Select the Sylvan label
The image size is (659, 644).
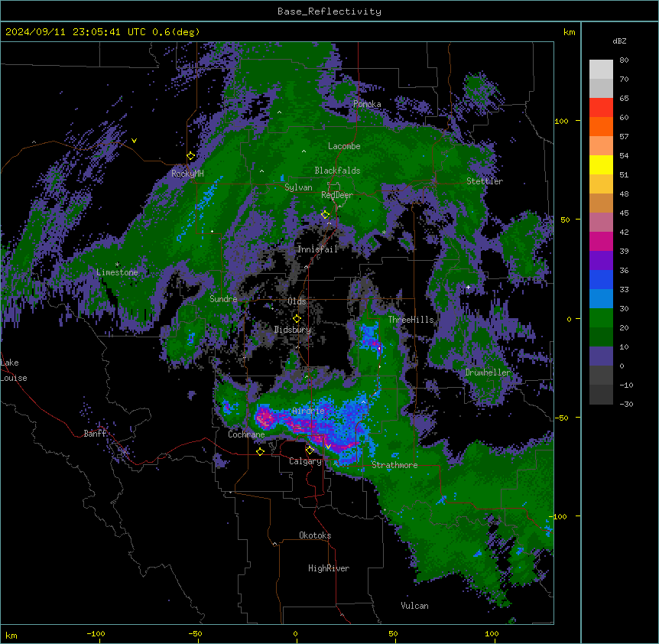298,187
